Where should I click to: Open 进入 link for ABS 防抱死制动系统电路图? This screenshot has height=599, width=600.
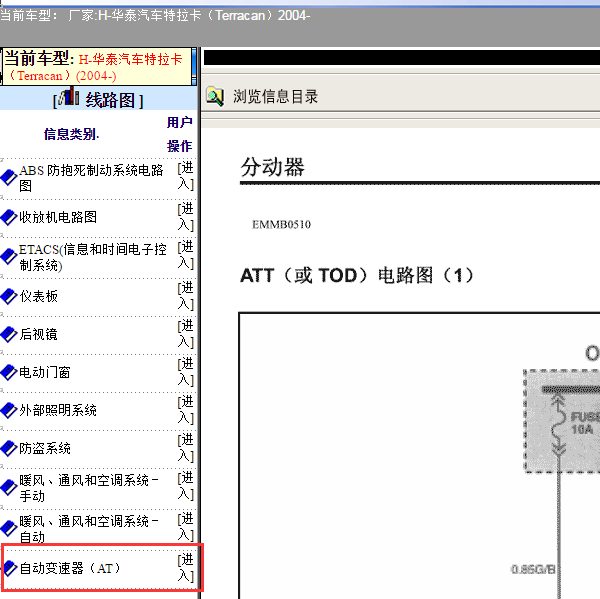[x=186, y=176]
